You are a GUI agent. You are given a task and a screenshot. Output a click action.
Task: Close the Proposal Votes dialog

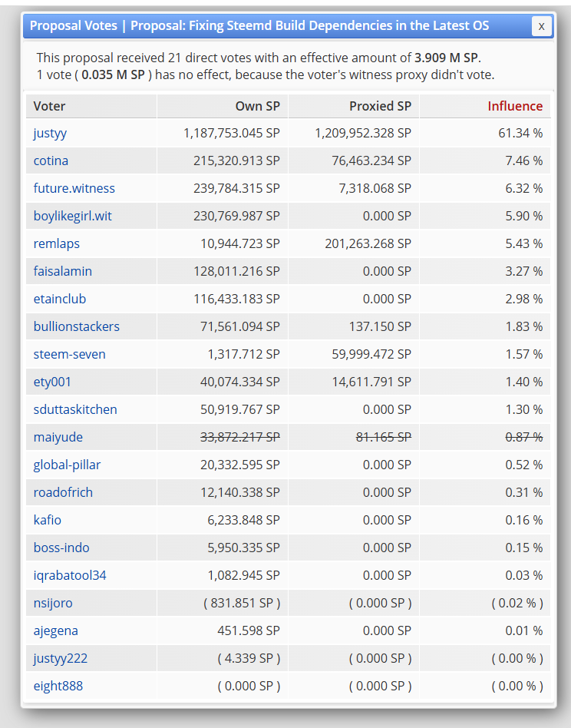pos(541,26)
